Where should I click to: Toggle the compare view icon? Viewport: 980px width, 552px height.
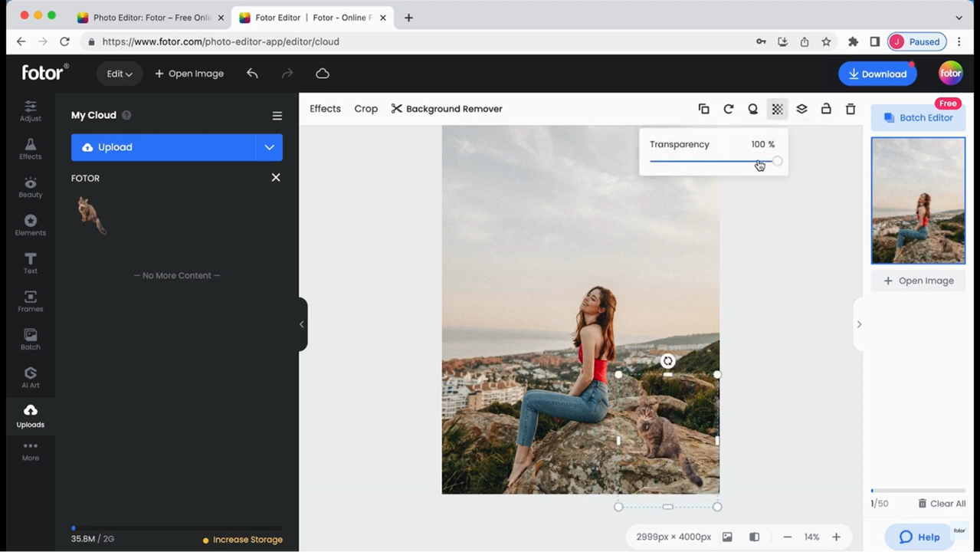[x=754, y=537]
